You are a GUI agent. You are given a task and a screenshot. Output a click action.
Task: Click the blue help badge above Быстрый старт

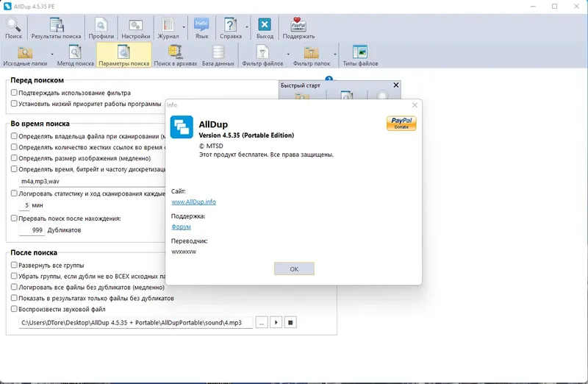point(329,79)
